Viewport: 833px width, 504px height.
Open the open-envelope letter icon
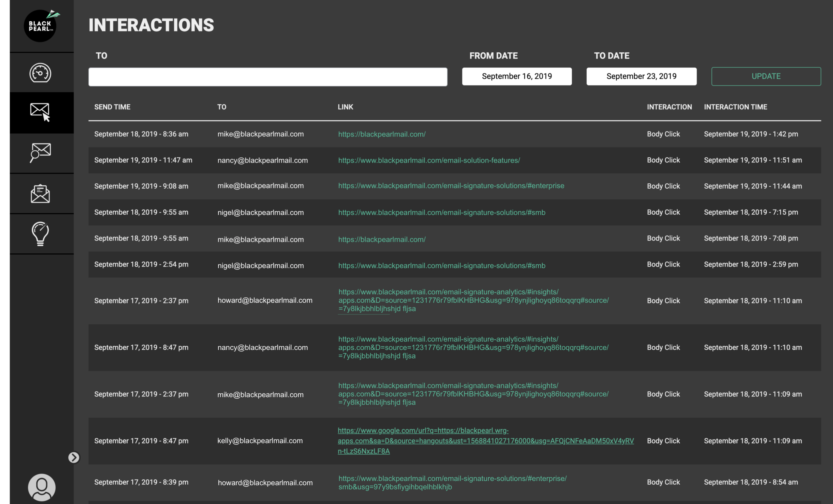click(x=40, y=194)
